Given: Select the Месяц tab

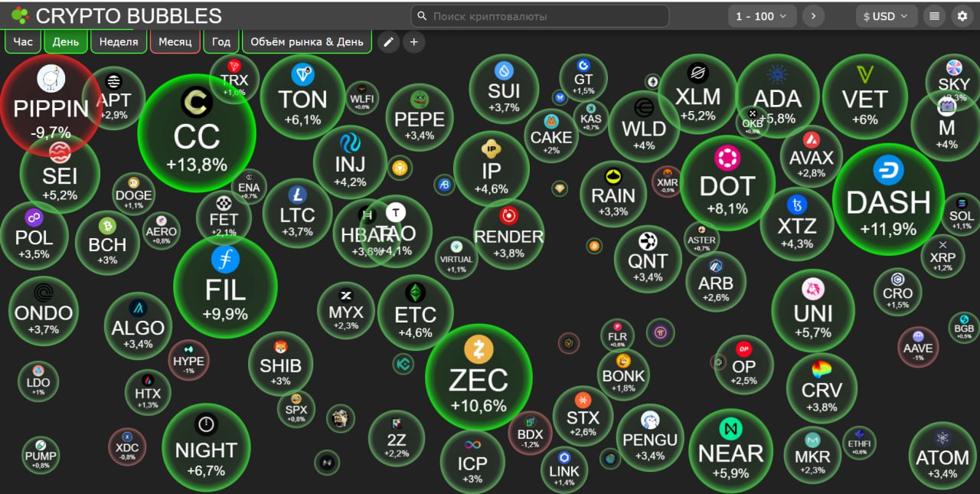Looking at the screenshot, I should coord(175,41).
